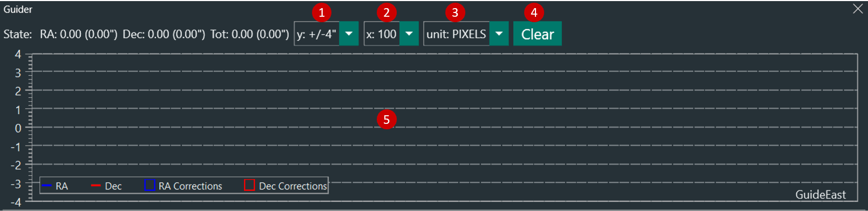The width and height of the screenshot is (868, 211).
Task: Click the GuideEast label on graph
Action: pos(820,195)
